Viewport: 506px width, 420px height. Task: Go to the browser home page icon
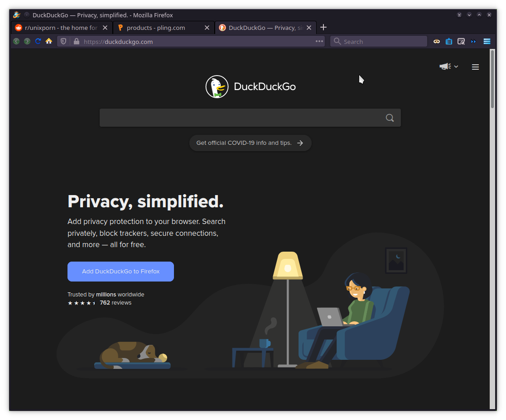[49, 41]
